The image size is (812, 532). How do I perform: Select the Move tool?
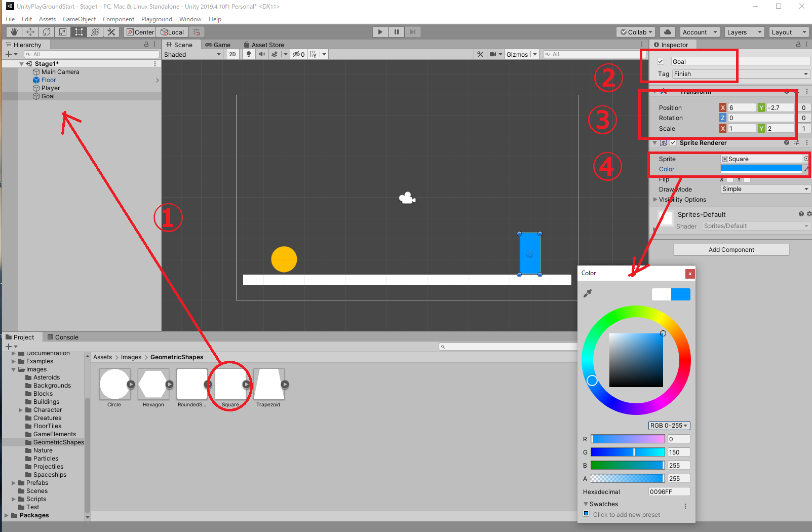[x=30, y=32]
